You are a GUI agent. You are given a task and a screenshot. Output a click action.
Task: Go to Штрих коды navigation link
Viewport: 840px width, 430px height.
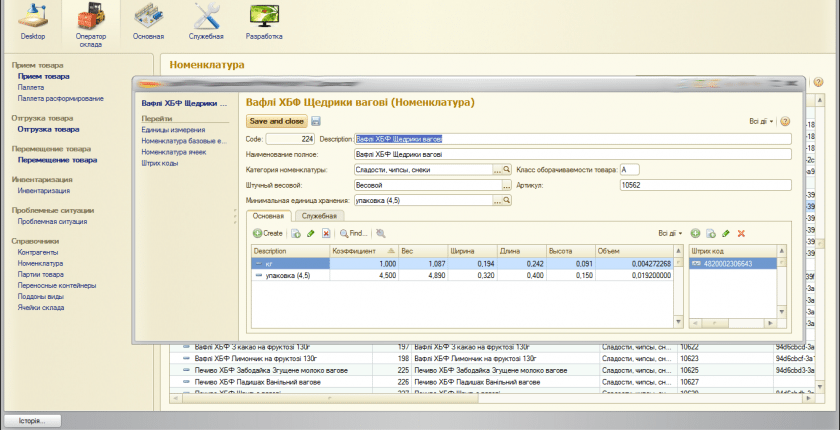coord(160,163)
